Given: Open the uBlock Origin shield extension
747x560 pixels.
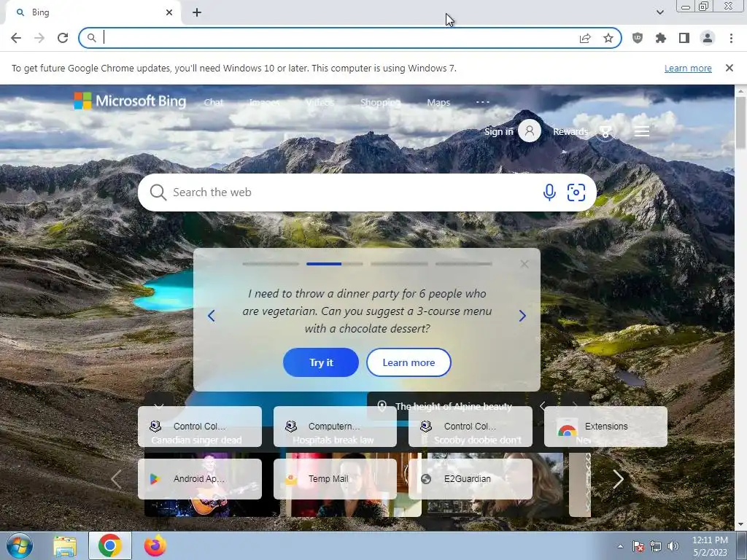Looking at the screenshot, I should coord(638,38).
